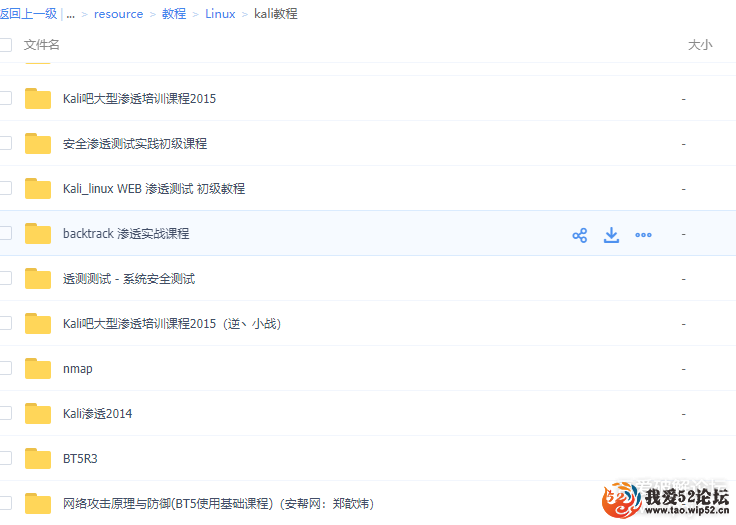Toggle the select-all checkbox beside 文件名
736x525 pixels.
click(x=5, y=45)
